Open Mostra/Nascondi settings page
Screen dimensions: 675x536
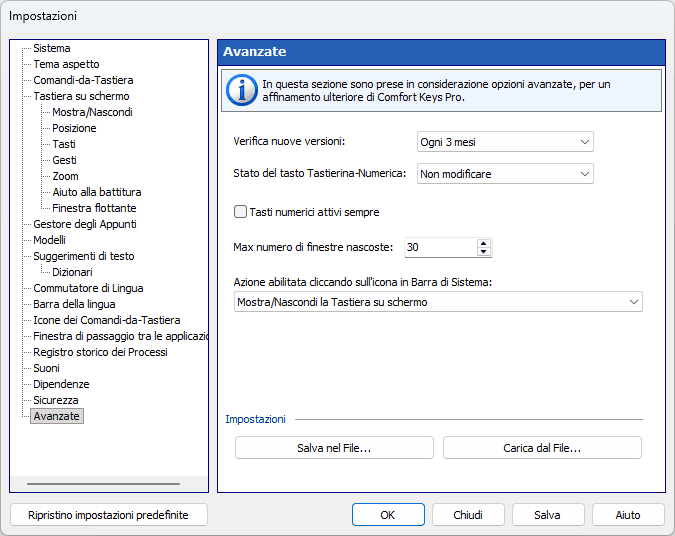coord(92,112)
